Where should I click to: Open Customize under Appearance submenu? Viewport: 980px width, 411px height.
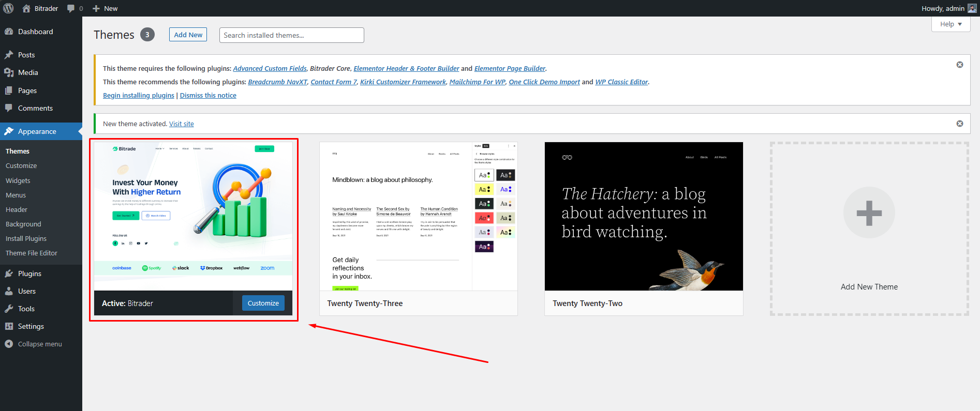click(x=21, y=166)
